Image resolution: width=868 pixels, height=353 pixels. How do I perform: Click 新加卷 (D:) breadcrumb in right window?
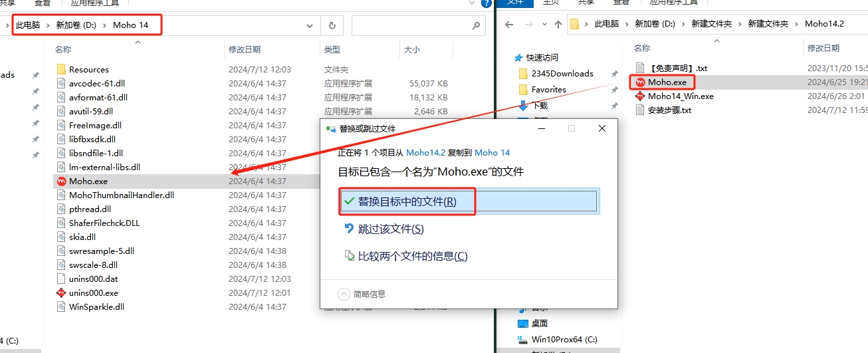click(655, 23)
